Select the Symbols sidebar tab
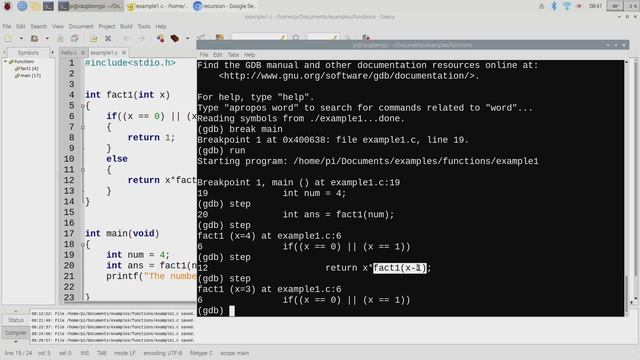Image resolution: width=640 pixels, height=360 pixels. pos(28,53)
